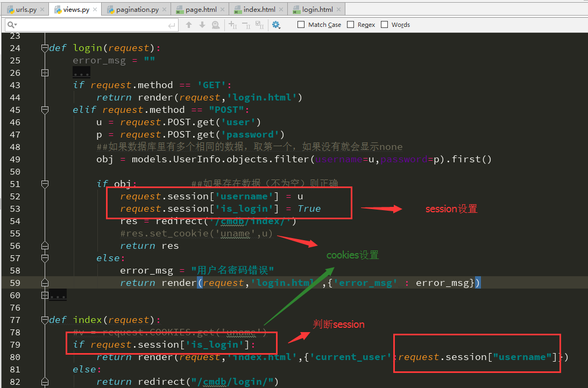This screenshot has height=388, width=588.
Task: Collapse the else block at line 57
Action: [45, 258]
